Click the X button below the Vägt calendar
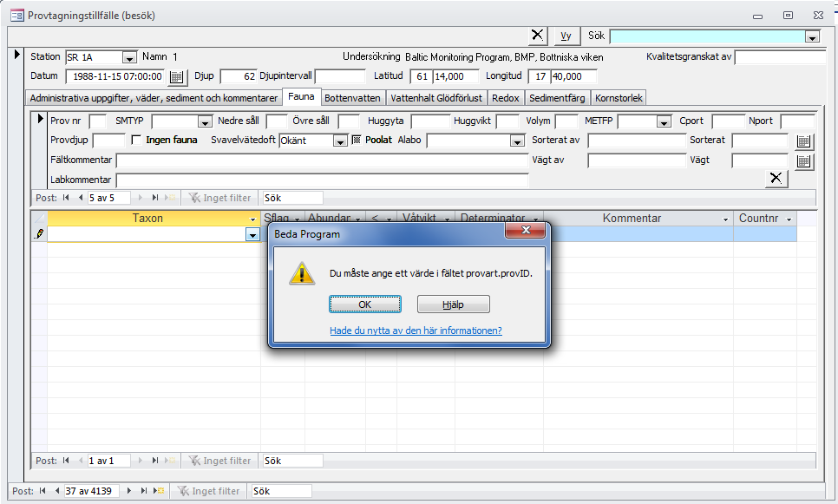This screenshot has width=838, height=504. pos(776,178)
